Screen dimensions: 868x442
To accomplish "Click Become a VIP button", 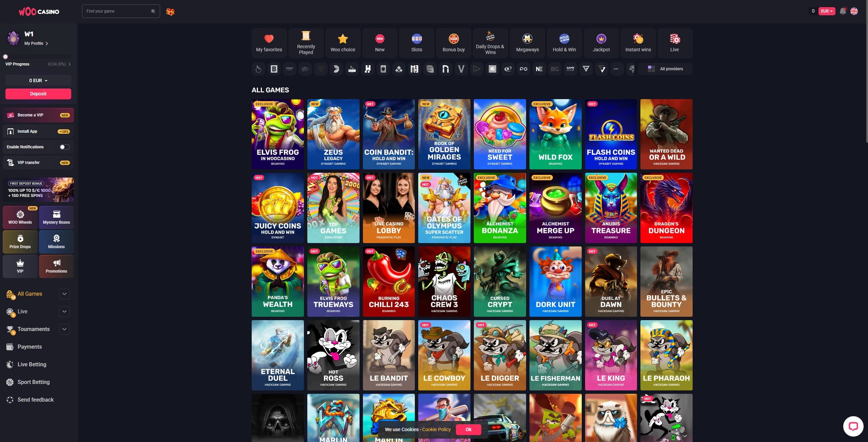I will [38, 115].
